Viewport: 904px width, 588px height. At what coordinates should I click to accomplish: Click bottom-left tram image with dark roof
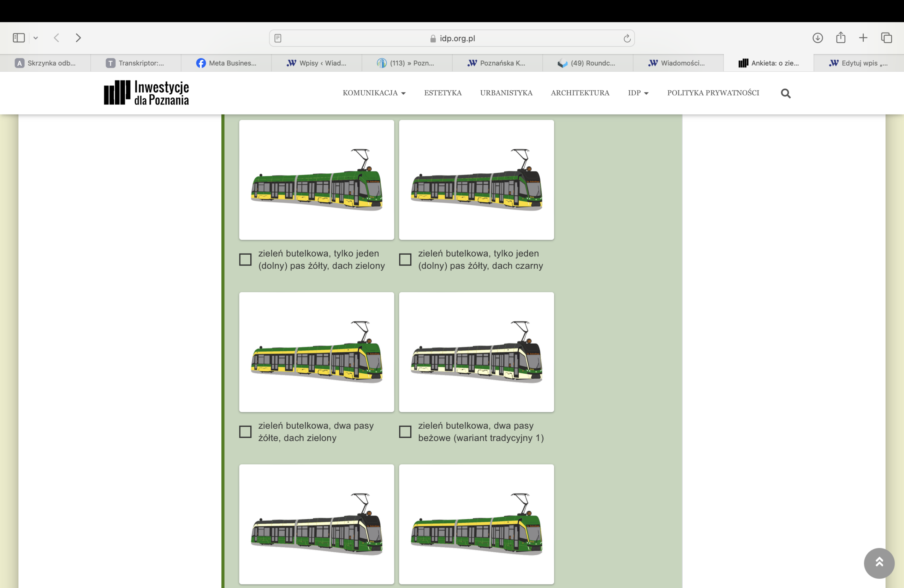pyautogui.click(x=316, y=524)
